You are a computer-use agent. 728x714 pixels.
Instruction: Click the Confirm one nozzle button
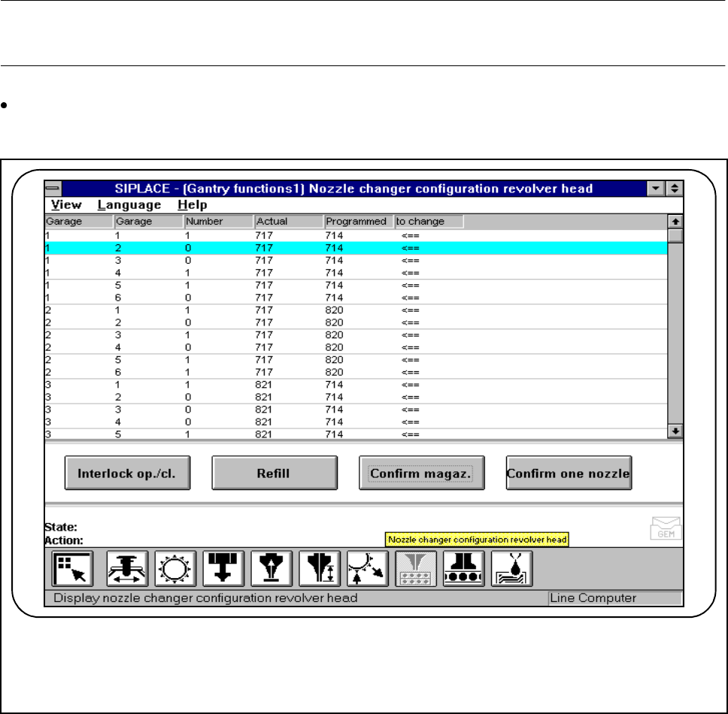click(569, 473)
